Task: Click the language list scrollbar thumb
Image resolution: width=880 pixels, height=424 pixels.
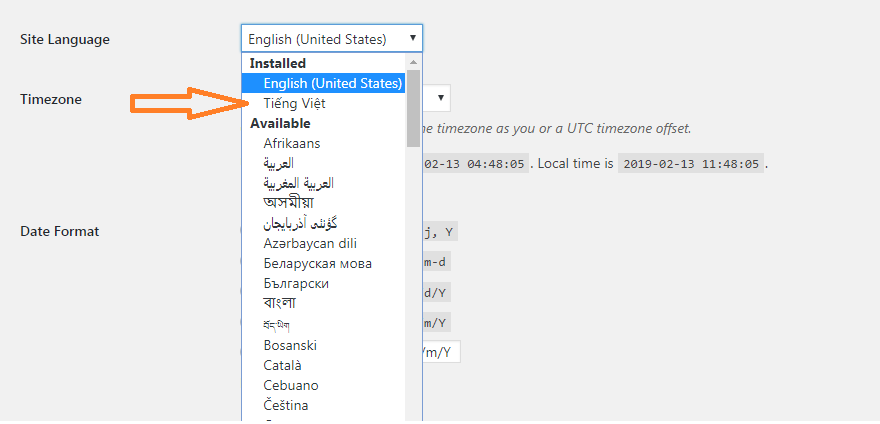Action: pos(414,108)
